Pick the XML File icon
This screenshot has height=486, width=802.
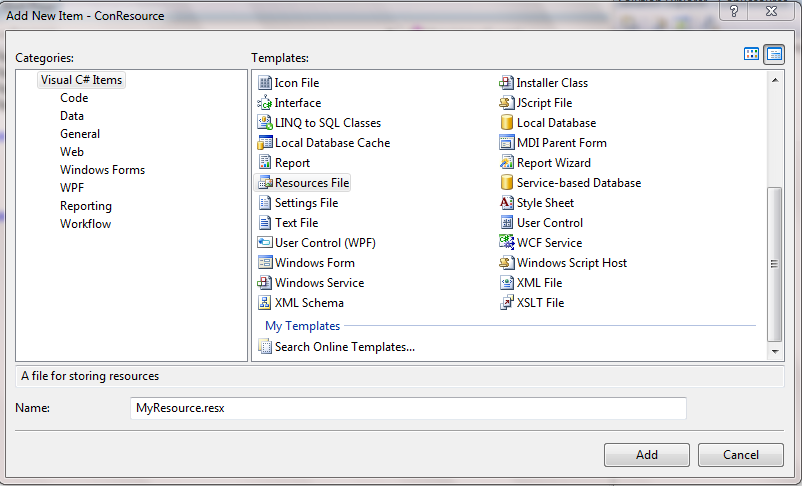pyautogui.click(x=506, y=282)
